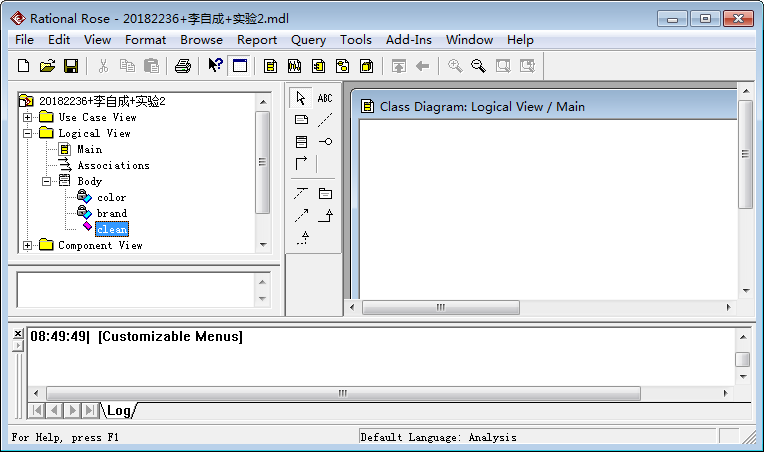
Task: Toggle the View Documentation window icon
Action: coord(240,66)
